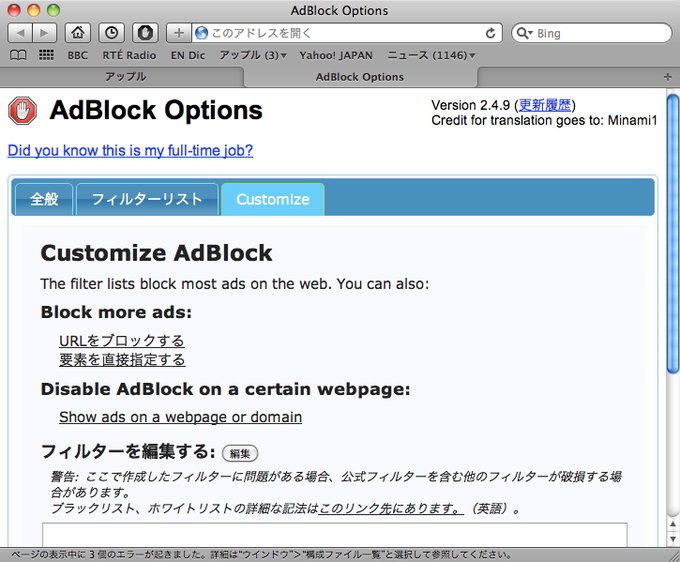Open the 更新履歴 changelog link

click(545, 105)
